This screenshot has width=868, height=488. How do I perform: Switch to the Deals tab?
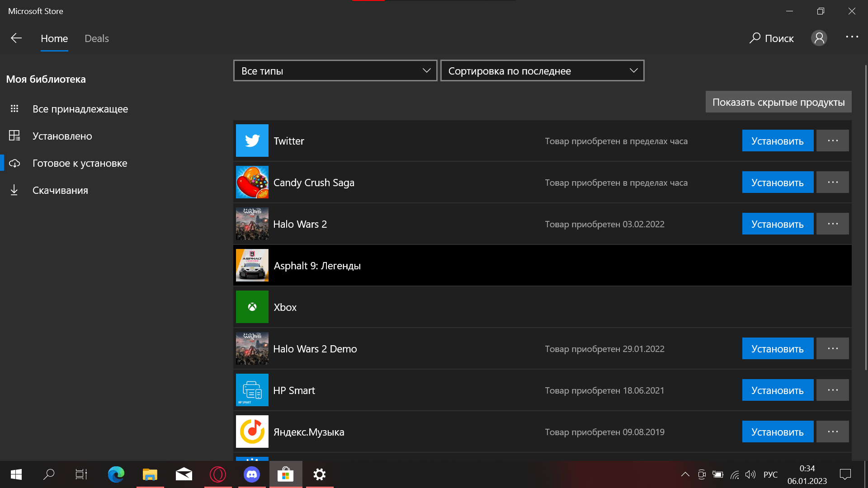97,38
